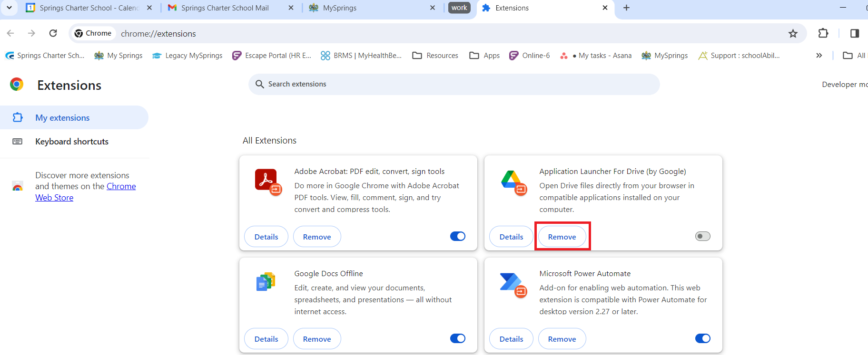
Task: Click the Microsoft Power Automate extension icon
Action: (x=512, y=283)
